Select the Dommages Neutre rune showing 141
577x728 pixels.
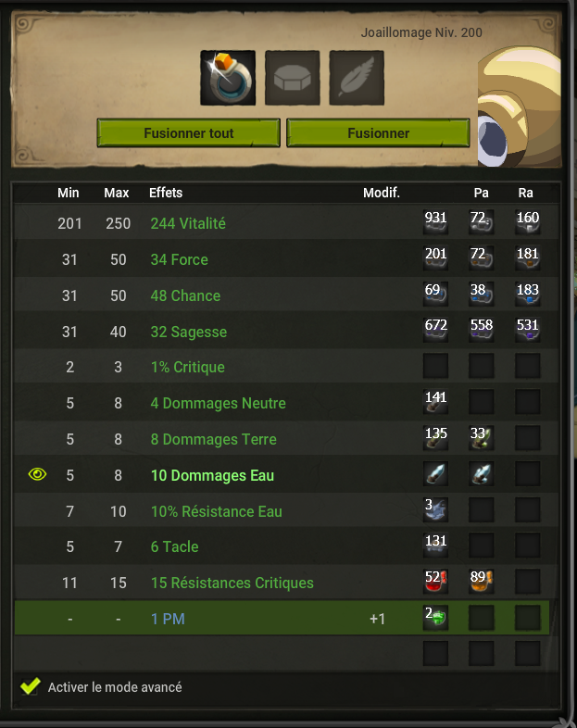[435, 402]
